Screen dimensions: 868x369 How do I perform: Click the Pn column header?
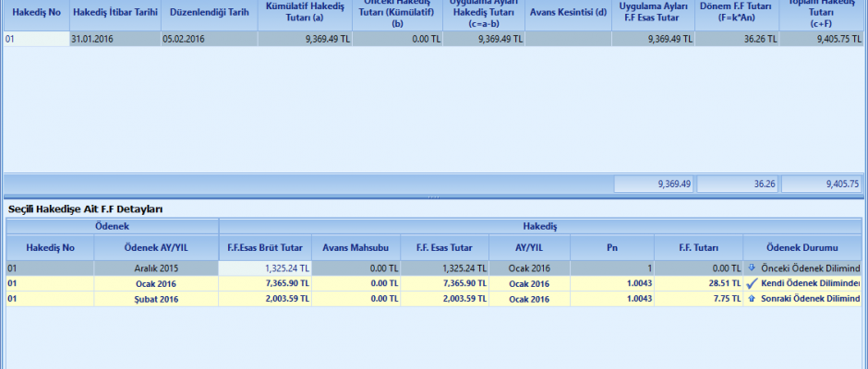pyautogui.click(x=612, y=247)
